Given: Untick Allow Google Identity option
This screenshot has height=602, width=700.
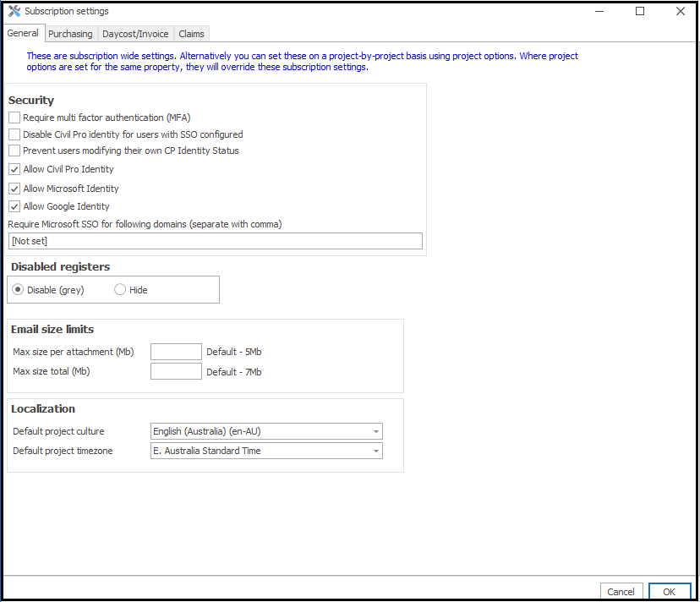Looking at the screenshot, I should point(14,206).
